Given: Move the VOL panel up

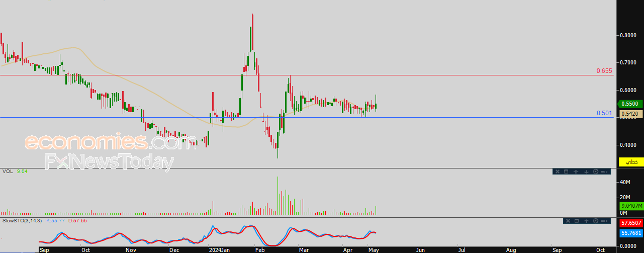Looking at the screenshot, I should click(576, 172).
